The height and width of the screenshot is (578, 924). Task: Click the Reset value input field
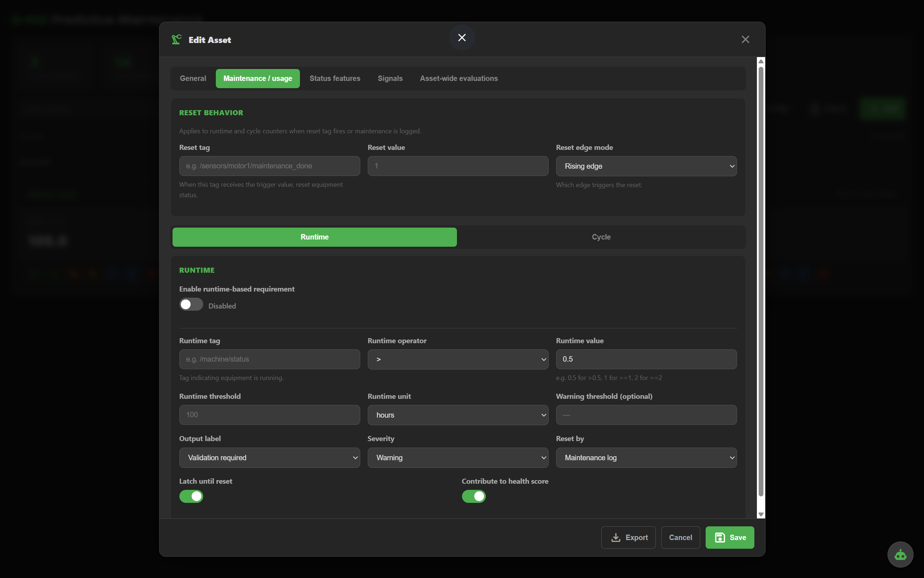458,166
